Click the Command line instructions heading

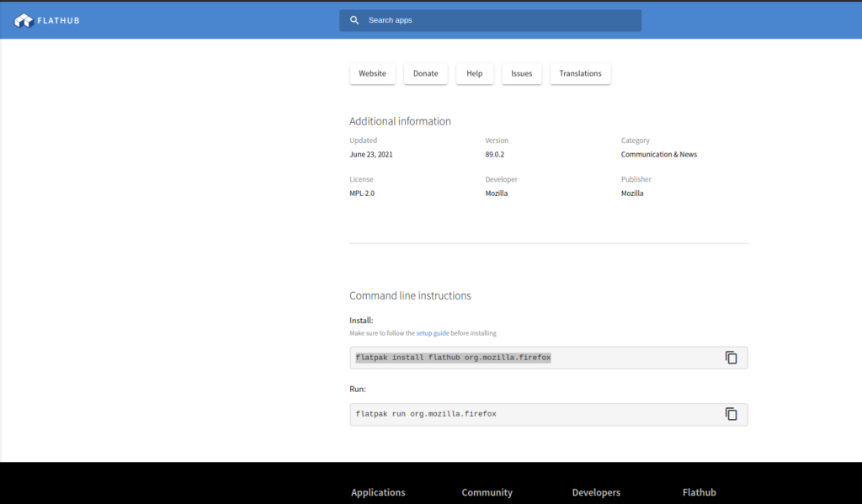click(410, 295)
